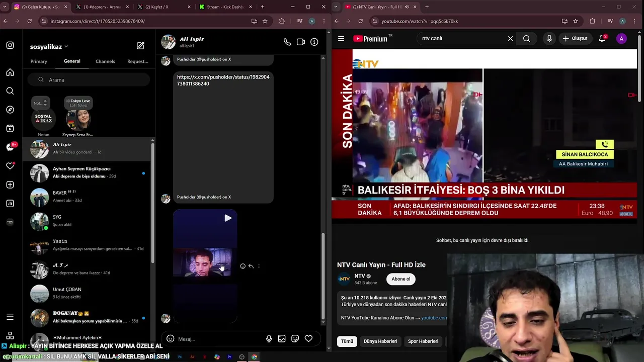Viewport: 644px width, 362px height.
Task: Click the YouTube search magnifier button
Action: 526,39
